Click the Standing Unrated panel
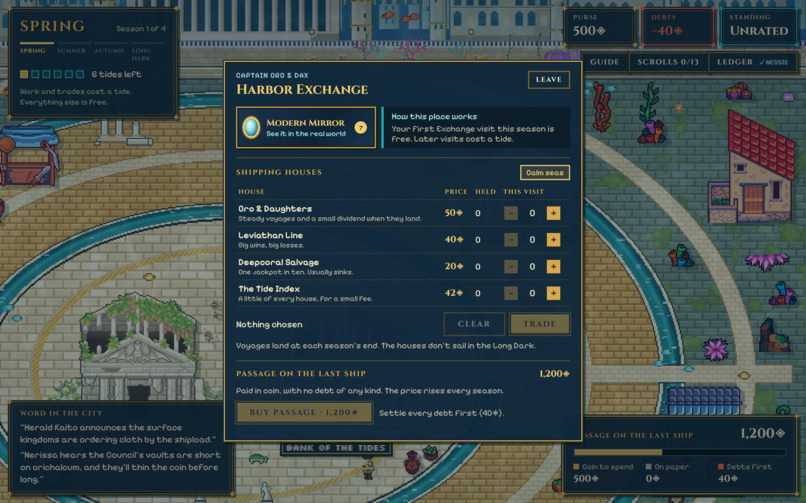Screen dimensions: 806x503 tap(759, 27)
